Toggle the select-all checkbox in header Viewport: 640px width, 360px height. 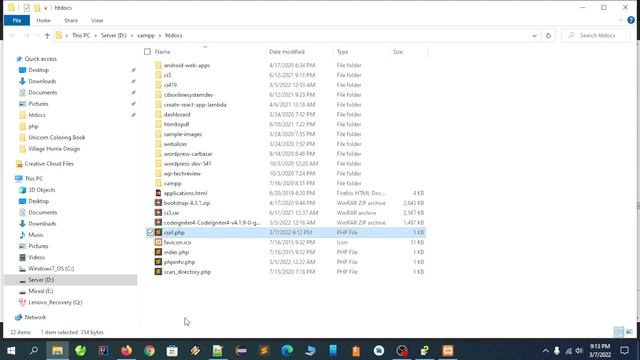click(147, 52)
